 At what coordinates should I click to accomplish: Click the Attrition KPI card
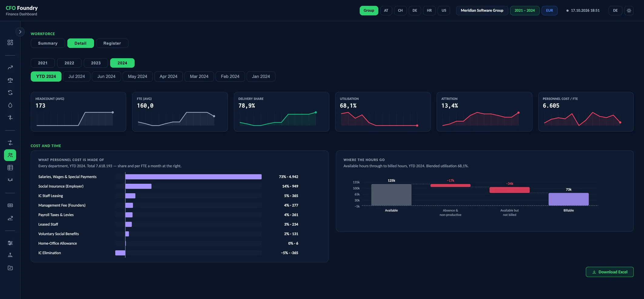pyautogui.click(x=484, y=112)
